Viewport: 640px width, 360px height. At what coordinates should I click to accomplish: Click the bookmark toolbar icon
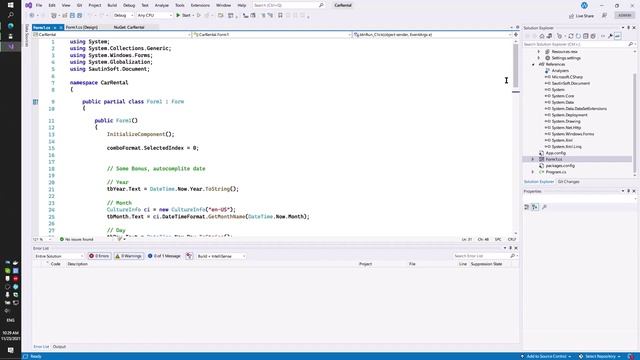click(x=280, y=15)
